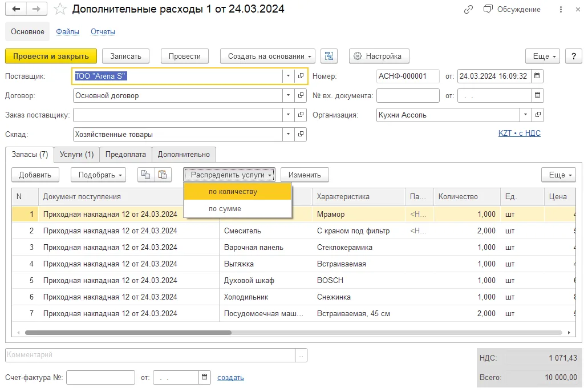Open calendar for document date 24.03.2024
588x392 pixels.
(x=537, y=76)
